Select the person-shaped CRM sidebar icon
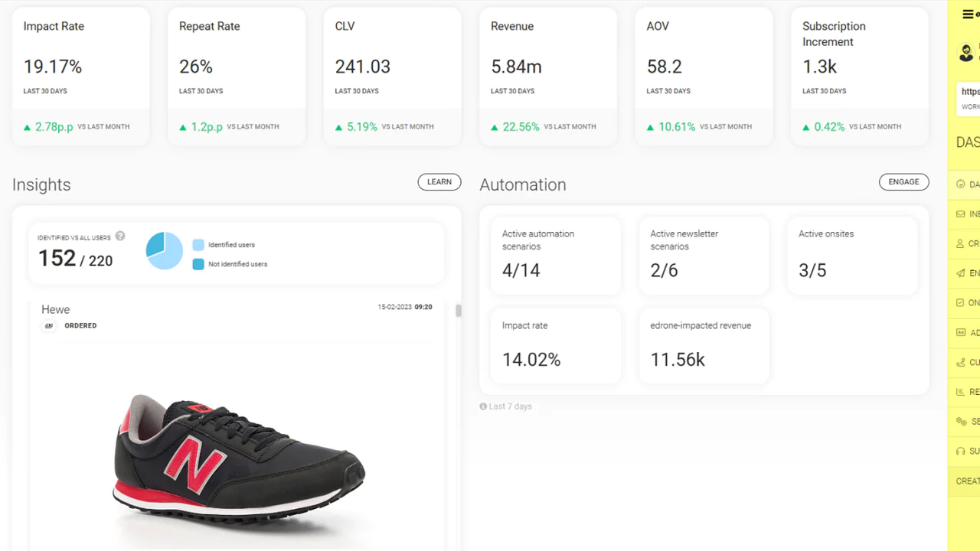Image resolution: width=980 pixels, height=551 pixels. [x=961, y=243]
